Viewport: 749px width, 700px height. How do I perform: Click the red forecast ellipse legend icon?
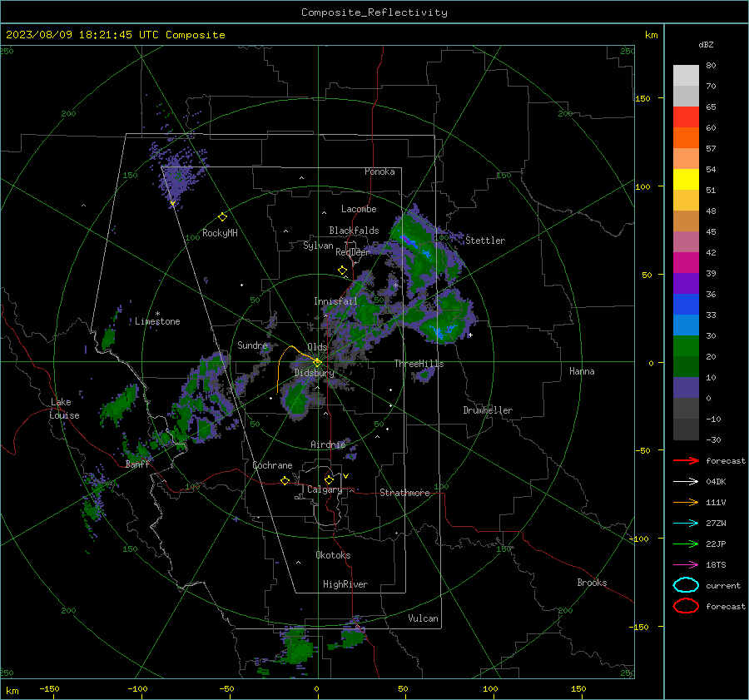[x=686, y=606]
